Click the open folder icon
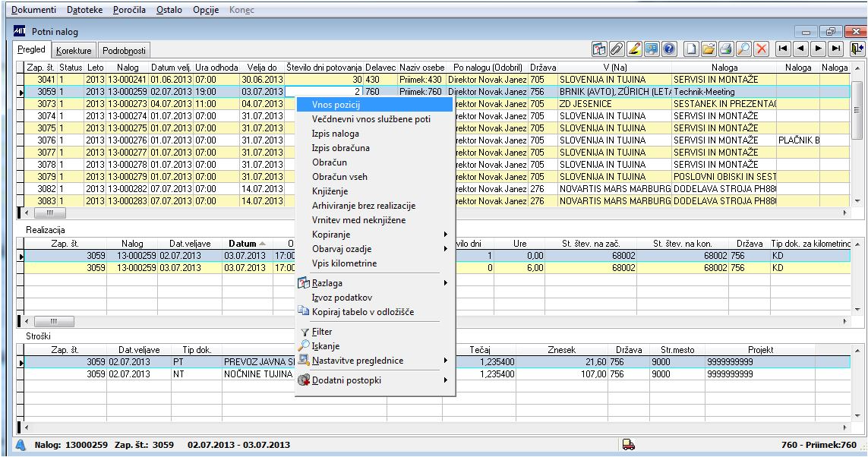Viewport: 868px width, 457px height. point(709,49)
